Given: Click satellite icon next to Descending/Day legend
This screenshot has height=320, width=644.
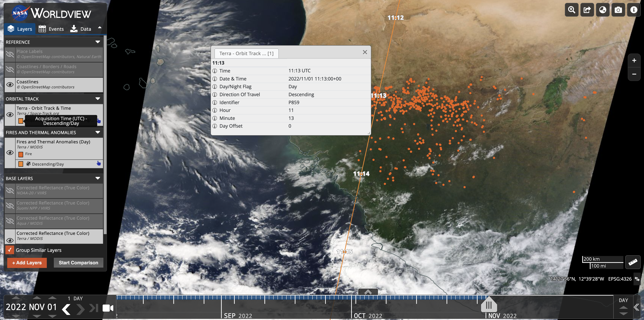Looking at the screenshot, I should pos(28,164).
